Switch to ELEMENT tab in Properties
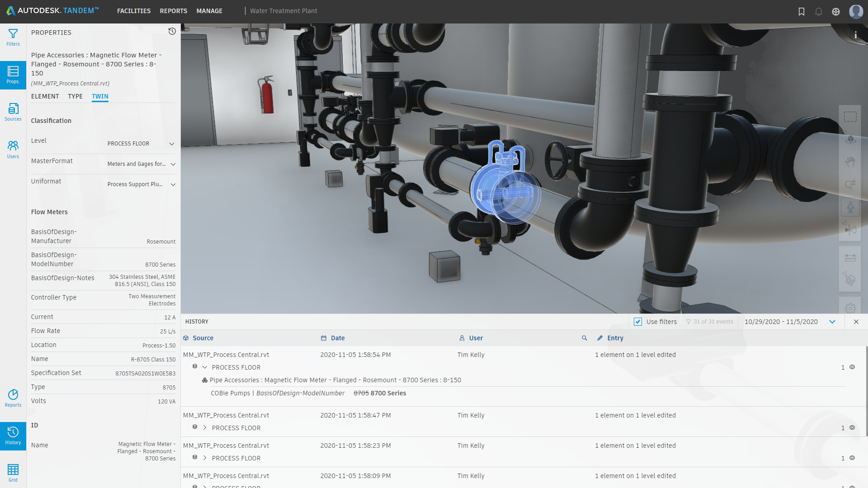Screen dimensions: 868x488 [45, 96]
